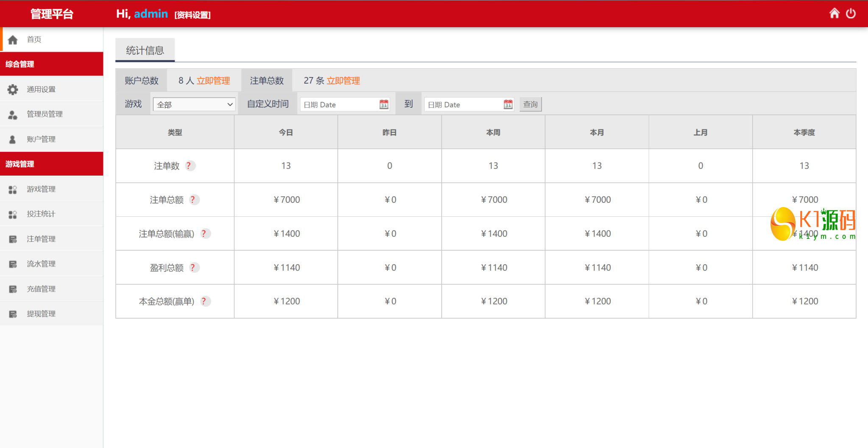Click the power logout icon
868x448 pixels.
click(x=851, y=14)
